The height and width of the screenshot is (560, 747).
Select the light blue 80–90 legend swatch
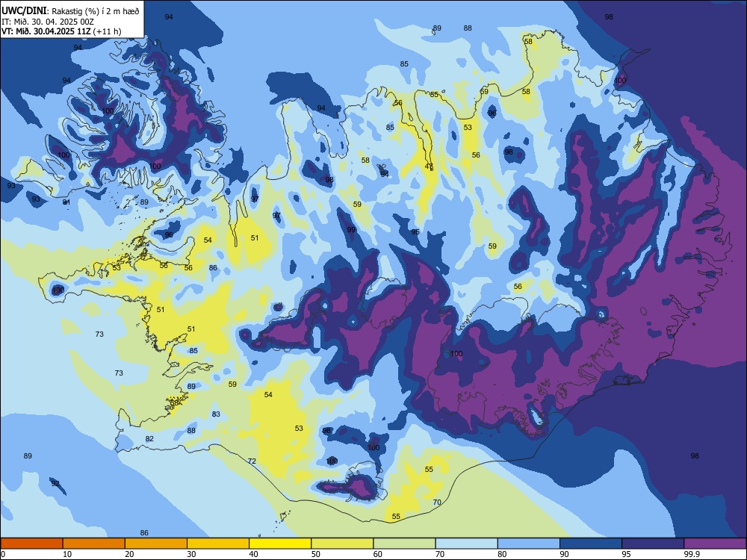click(x=529, y=544)
